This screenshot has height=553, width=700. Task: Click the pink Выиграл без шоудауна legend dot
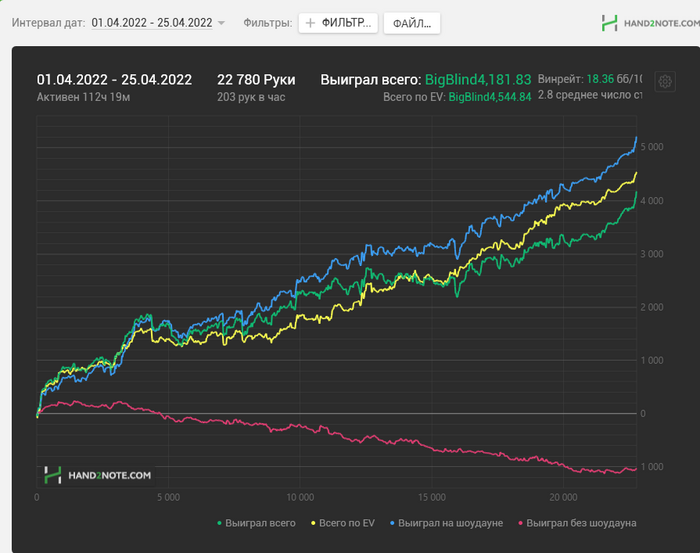tap(521, 523)
